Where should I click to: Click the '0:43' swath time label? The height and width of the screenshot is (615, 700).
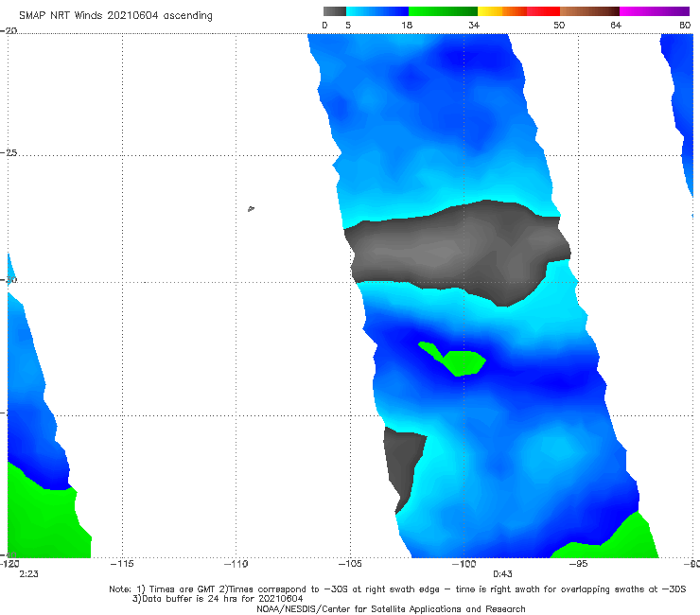502,574
